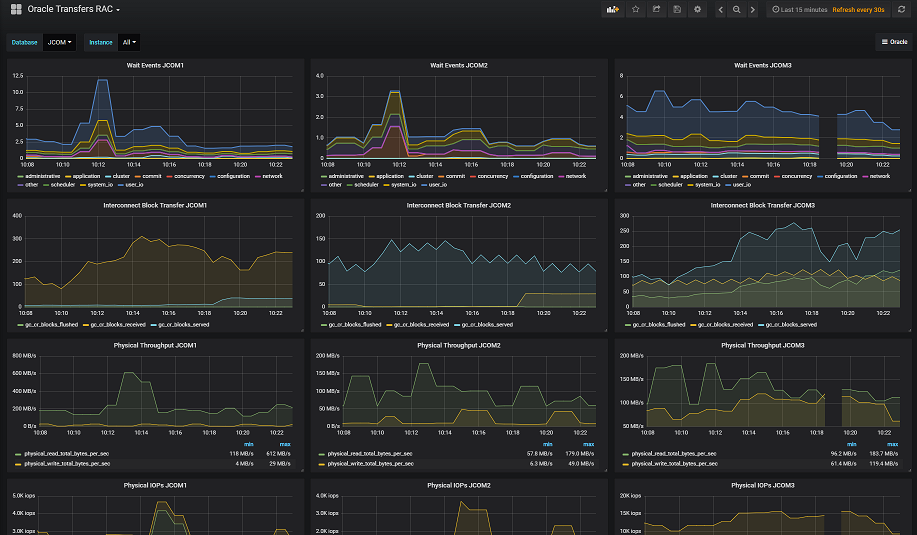Open the Oracle Transfers RAC dashboard picker
917x535 pixels.
74,9
